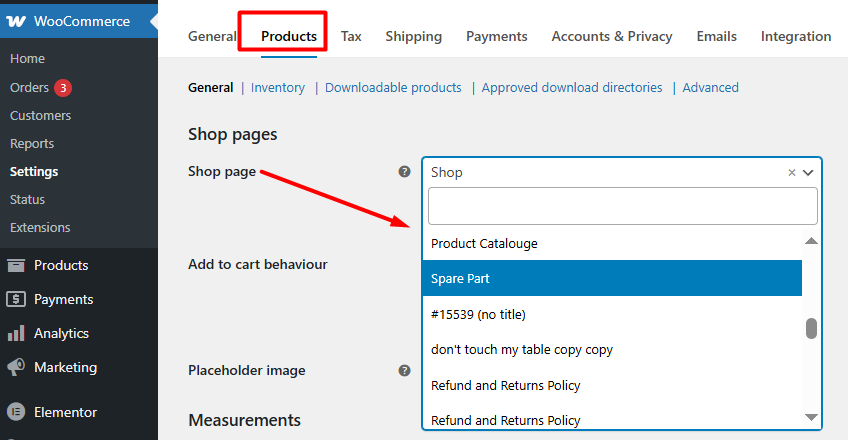Select don't touch my table copy copy
Image resolution: width=848 pixels, height=440 pixels.
(x=612, y=350)
